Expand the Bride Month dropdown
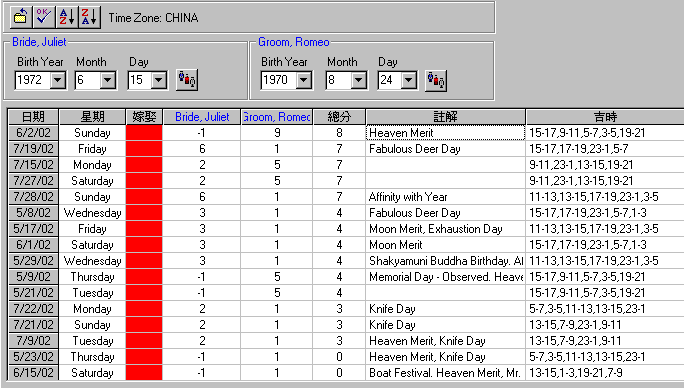Viewport: 684px width, 388px height. coord(107,80)
